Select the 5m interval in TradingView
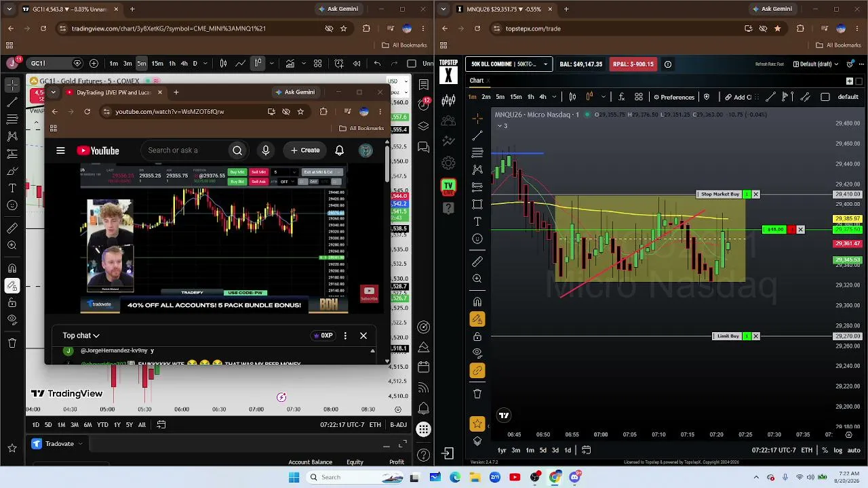Image resolution: width=868 pixels, height=488 pixels. 141,64
